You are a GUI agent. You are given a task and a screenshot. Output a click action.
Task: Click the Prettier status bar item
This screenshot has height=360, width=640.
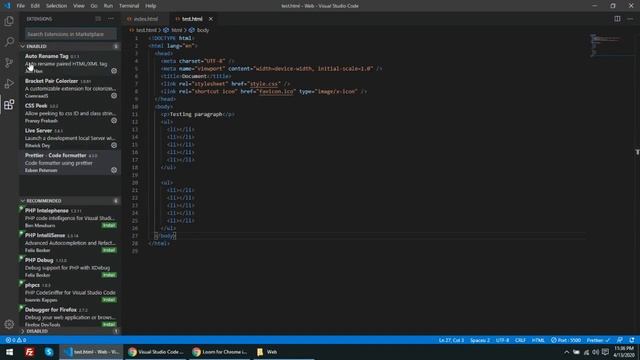pos(598,340)
